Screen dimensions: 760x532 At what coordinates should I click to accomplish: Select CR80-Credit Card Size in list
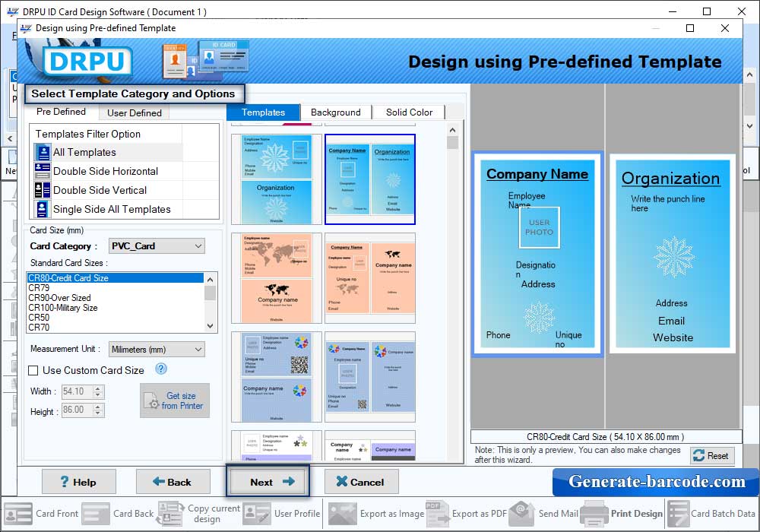point(116,278)
